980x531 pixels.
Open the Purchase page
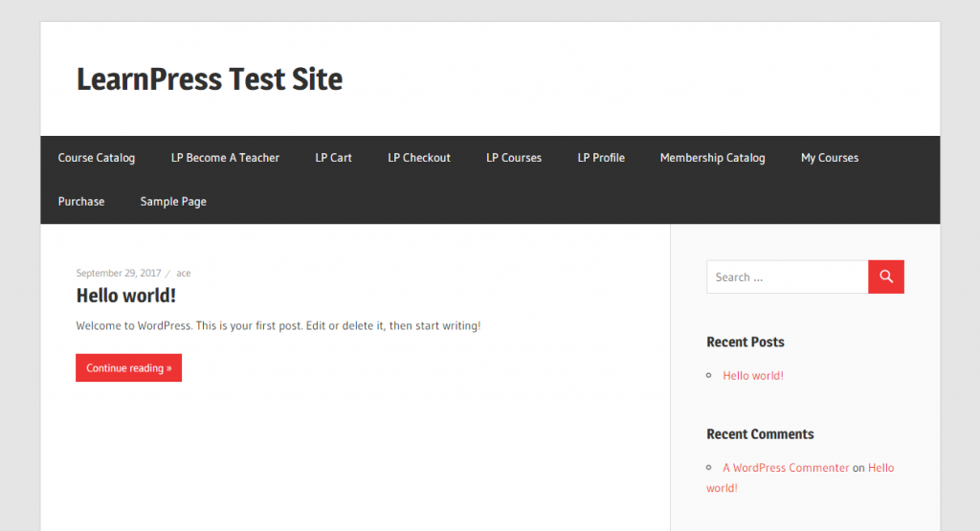(x=81, y=202)
